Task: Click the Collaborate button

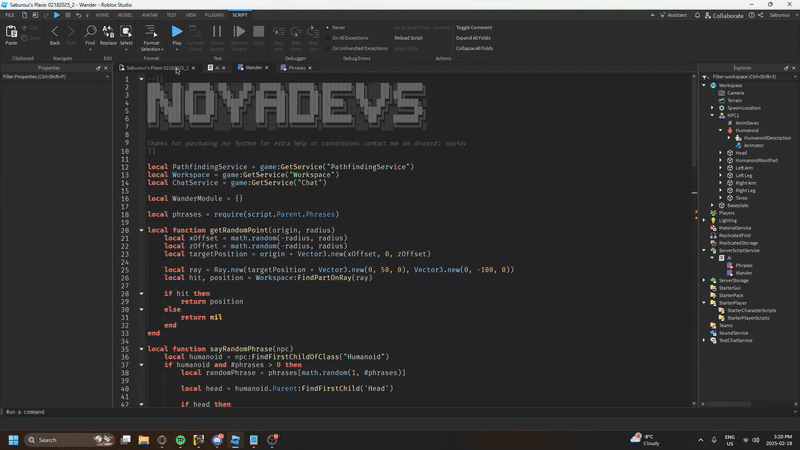Action: coord(724,16)
